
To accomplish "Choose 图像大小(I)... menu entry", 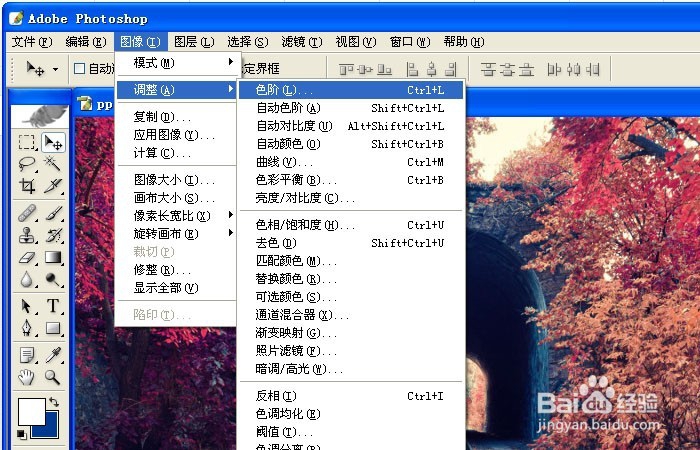I will pos(178,179).
